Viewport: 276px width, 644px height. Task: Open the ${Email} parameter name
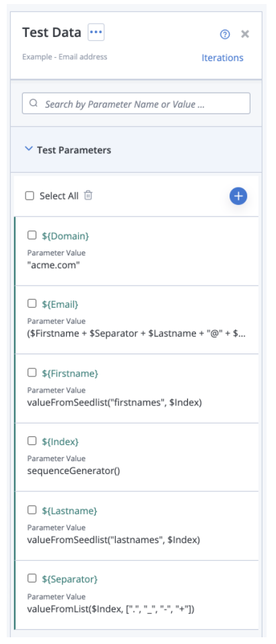[x=60, y=305]
